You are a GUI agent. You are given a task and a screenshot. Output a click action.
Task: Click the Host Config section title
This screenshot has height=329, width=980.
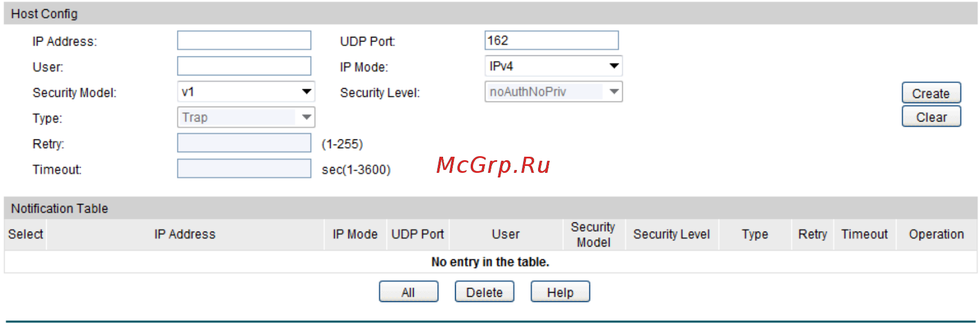44,14
